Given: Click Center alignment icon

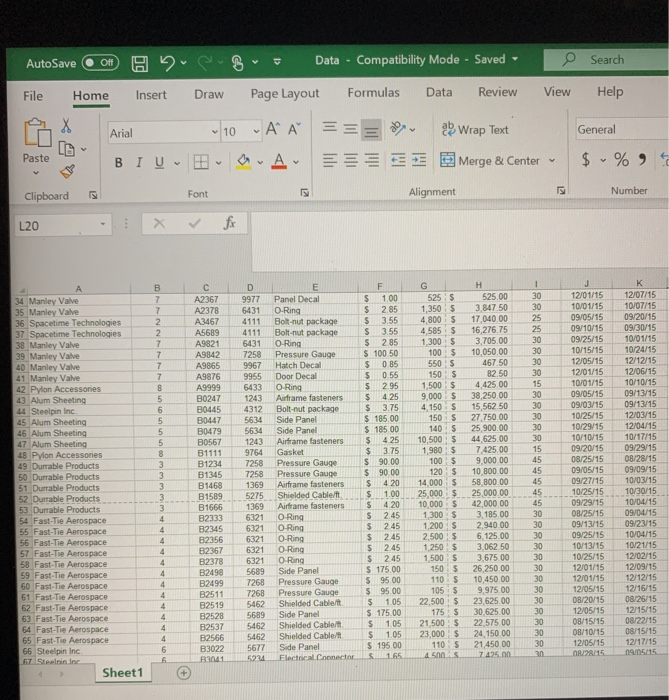Looking at the screenshot, I should [351, 160].
